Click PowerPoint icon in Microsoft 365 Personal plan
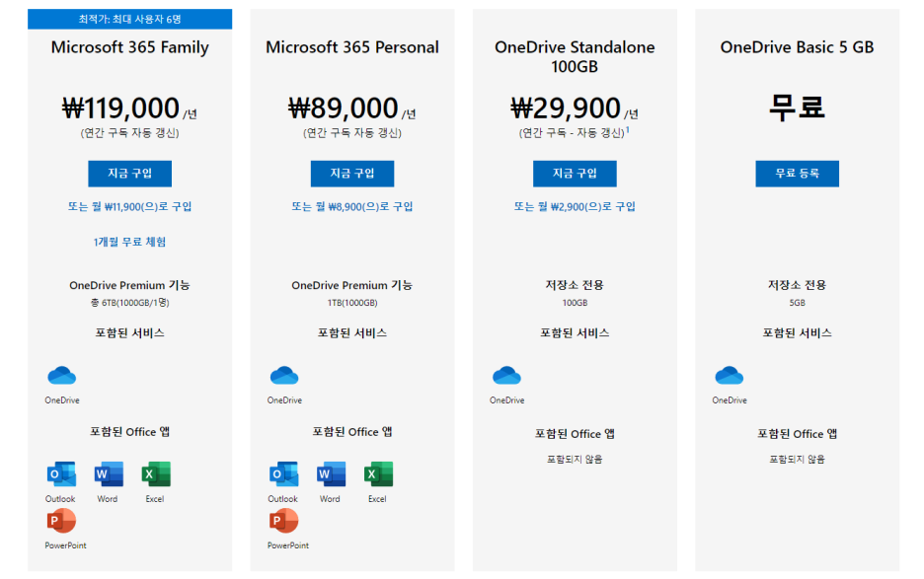This screenshot has width=924, height=579. coord(283,521)
